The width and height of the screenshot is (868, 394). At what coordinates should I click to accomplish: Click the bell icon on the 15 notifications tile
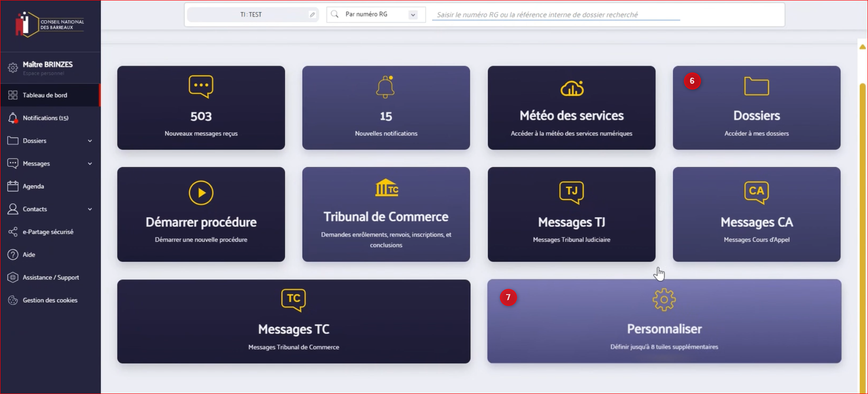coord(385,87)
